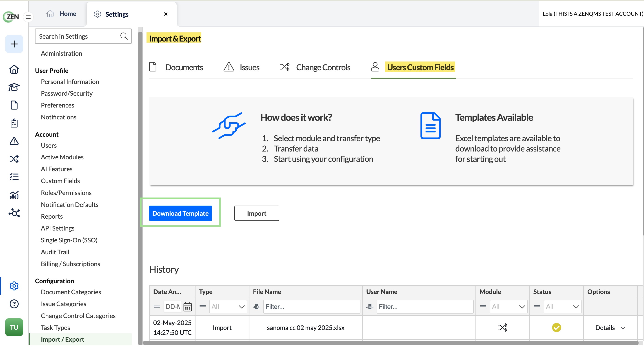Click the File Name filter input
This screenshot has width=644, height=347.
coord(311,307)
